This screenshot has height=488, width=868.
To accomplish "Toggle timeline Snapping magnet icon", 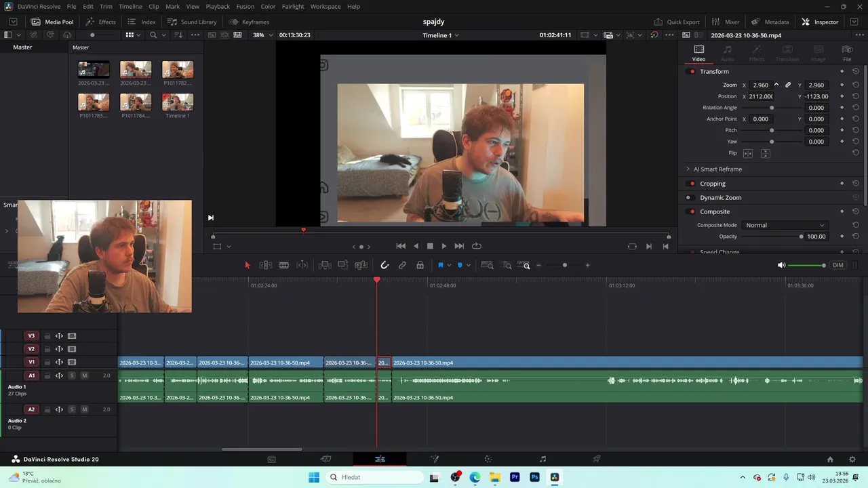I will (384, 265).
